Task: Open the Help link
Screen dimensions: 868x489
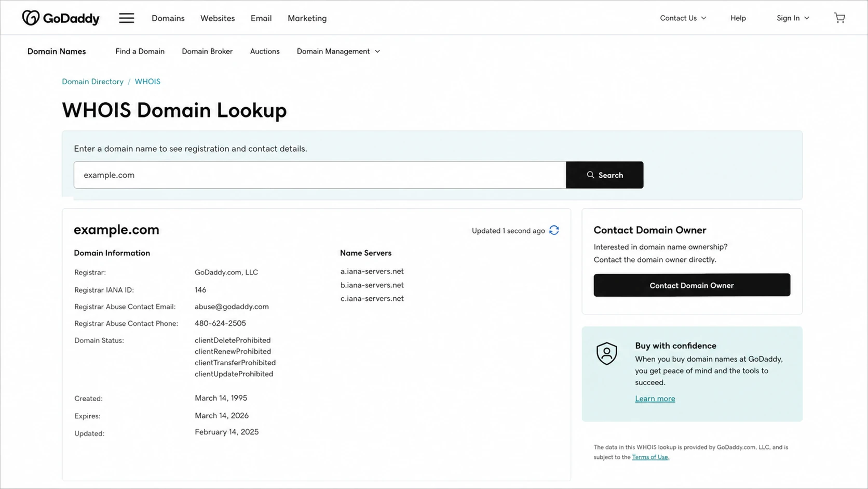Action: [738, 18]
